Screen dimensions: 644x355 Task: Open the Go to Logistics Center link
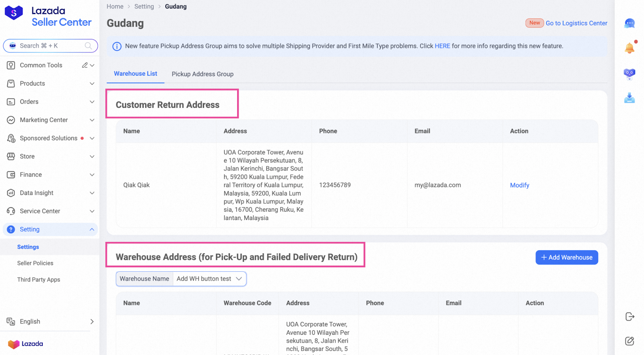(x=576, y=23)
